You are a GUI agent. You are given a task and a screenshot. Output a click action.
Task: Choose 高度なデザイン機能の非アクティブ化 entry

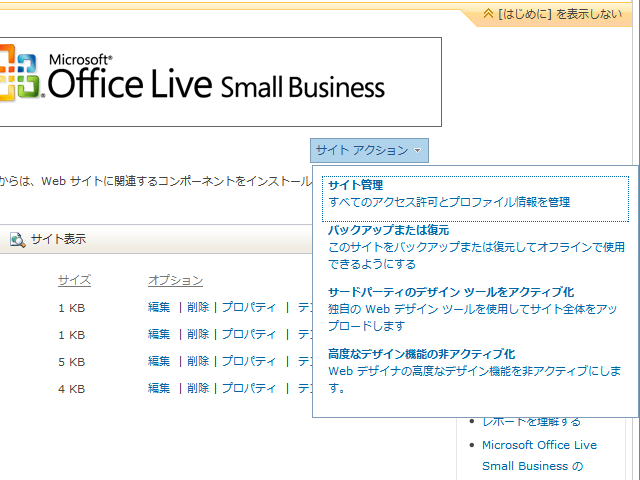475,371
